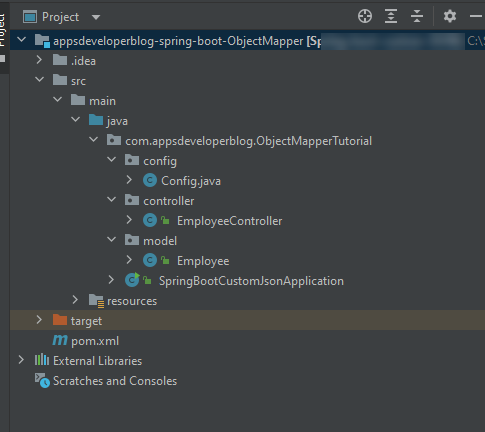Screen dimensions: 485x432
Task: Click the Scratches and Consoles icon
Action: (x=42, y=380)
